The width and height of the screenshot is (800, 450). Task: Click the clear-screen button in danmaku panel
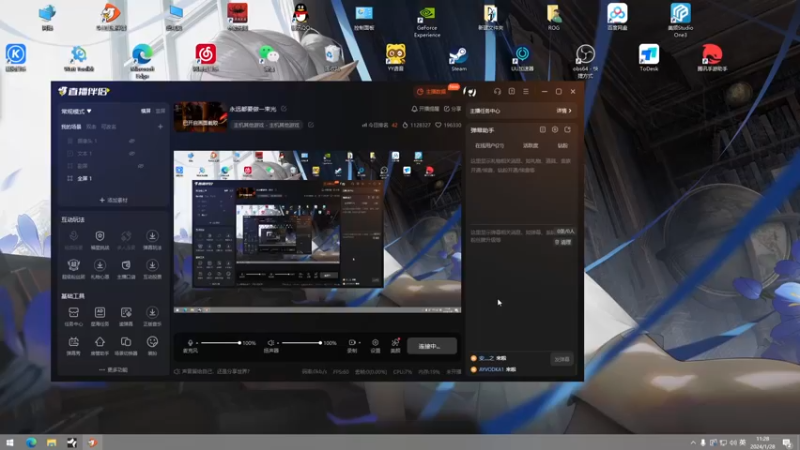[563, 242]
